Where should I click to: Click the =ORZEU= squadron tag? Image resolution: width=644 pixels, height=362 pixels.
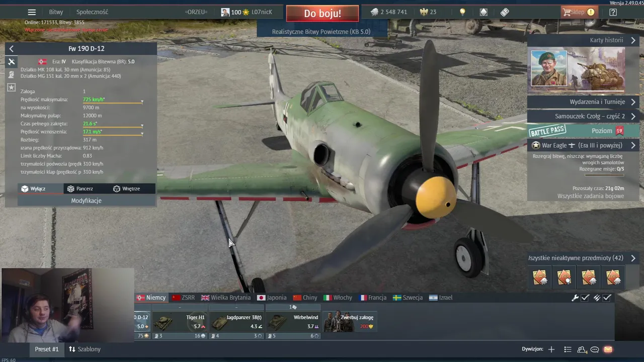196,12
